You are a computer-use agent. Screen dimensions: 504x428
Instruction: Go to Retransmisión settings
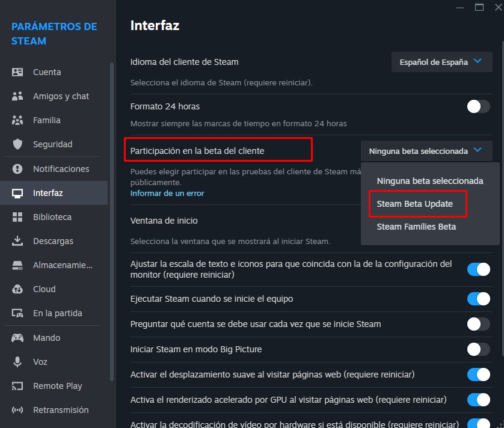(x=54, y=410)
